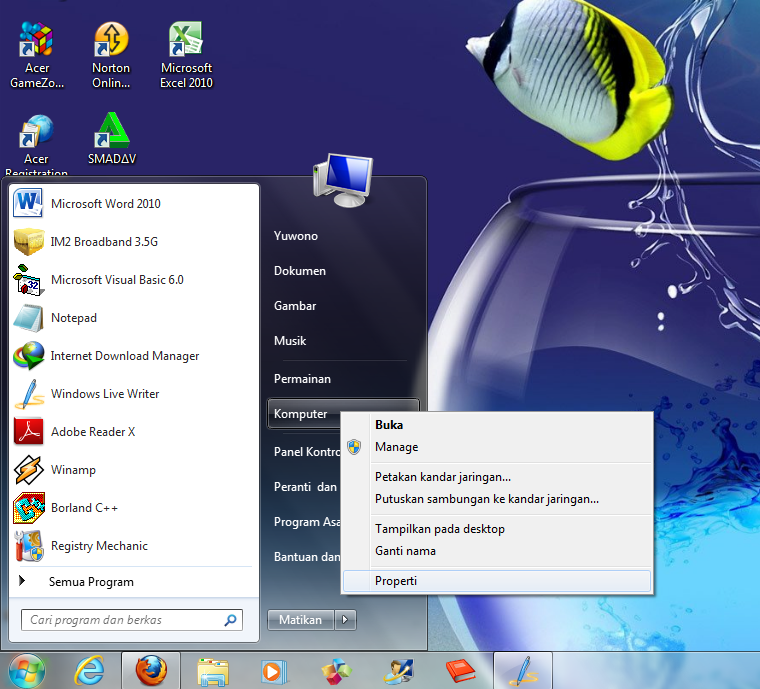Click the Registry Mechanic icon
Viewport: 760px width, 689px height.
coord(28,546)
